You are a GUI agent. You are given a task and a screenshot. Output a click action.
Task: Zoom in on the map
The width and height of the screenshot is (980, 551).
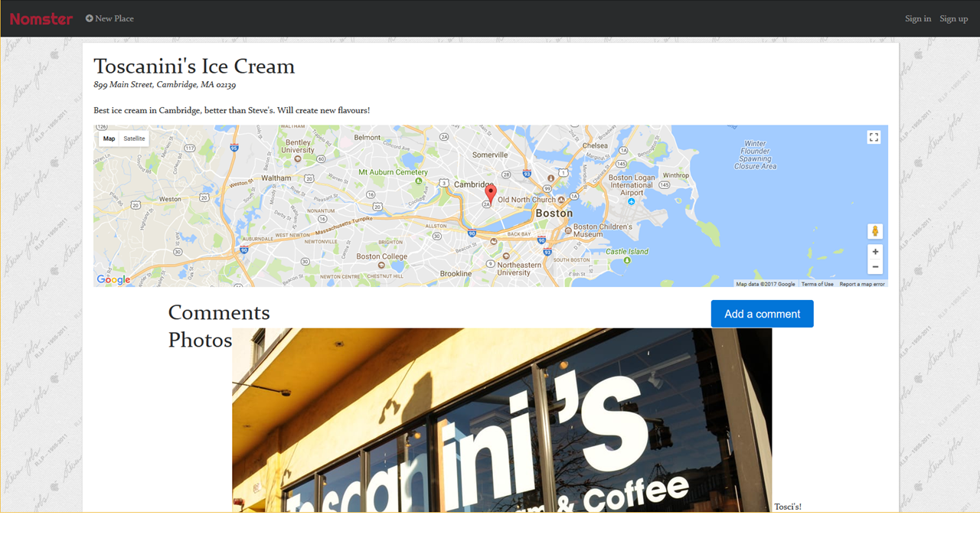[875, 252]
